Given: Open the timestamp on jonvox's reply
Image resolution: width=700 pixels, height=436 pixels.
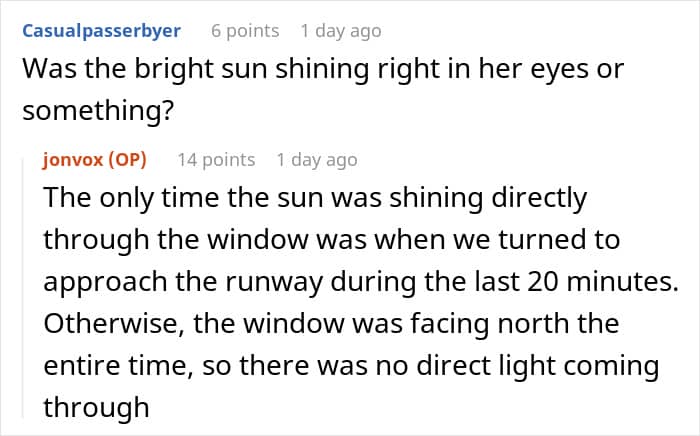Looking at the screenshot, I should coord(317,160).
